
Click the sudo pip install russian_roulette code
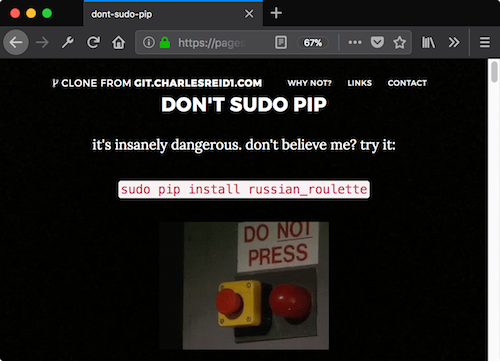pos(244,189)
